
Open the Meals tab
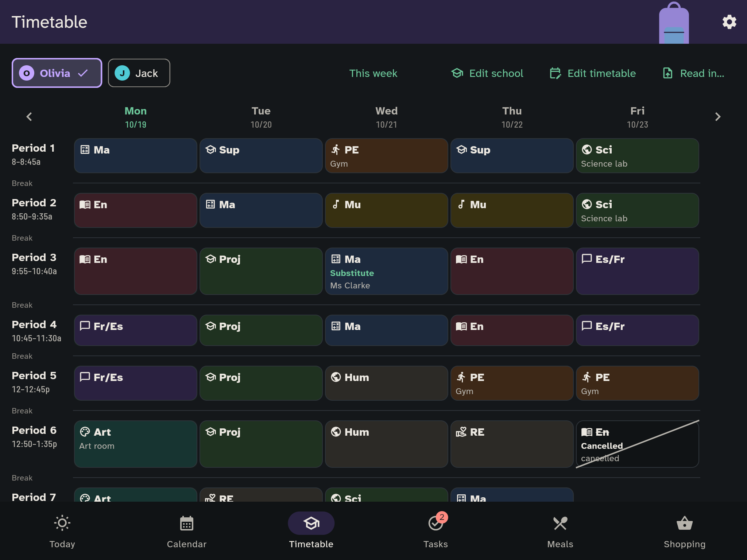(x=560, y=531)
